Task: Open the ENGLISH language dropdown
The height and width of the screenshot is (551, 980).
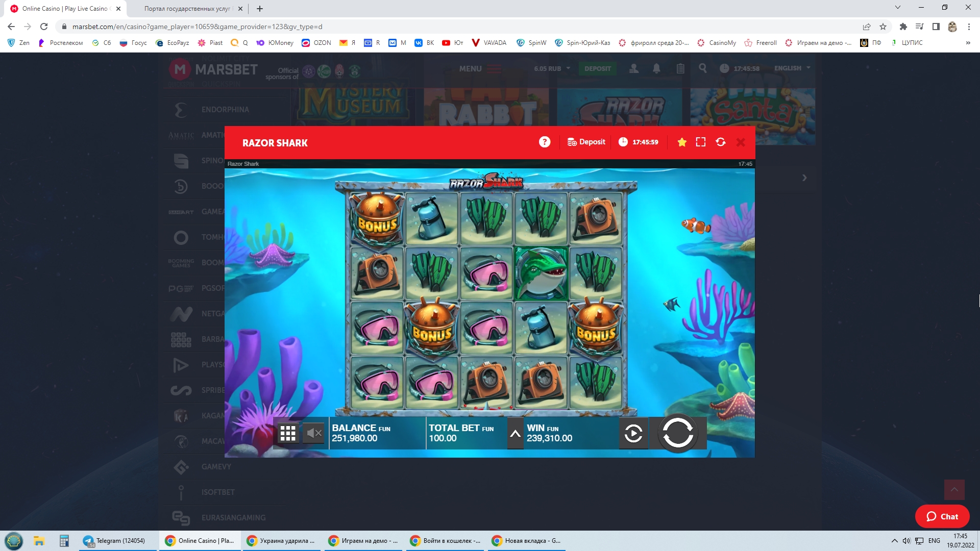Action: pos(792,68)
